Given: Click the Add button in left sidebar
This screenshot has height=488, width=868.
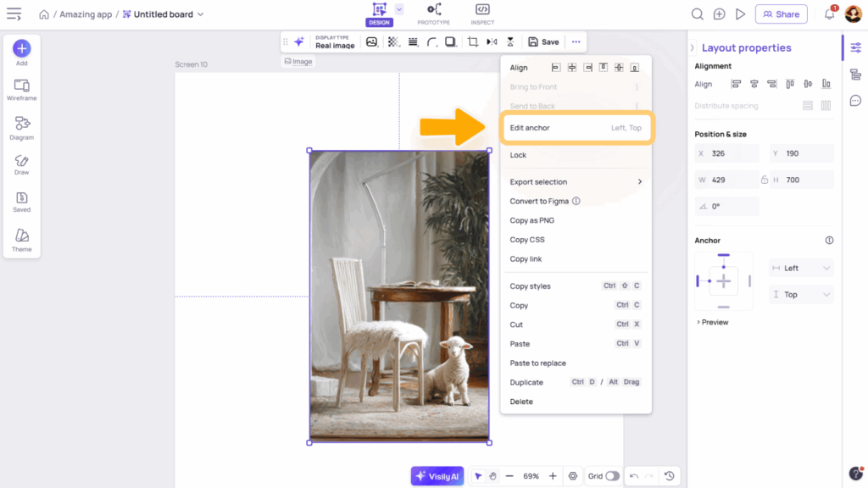Looking at the screenshot, I should point(21,49).
